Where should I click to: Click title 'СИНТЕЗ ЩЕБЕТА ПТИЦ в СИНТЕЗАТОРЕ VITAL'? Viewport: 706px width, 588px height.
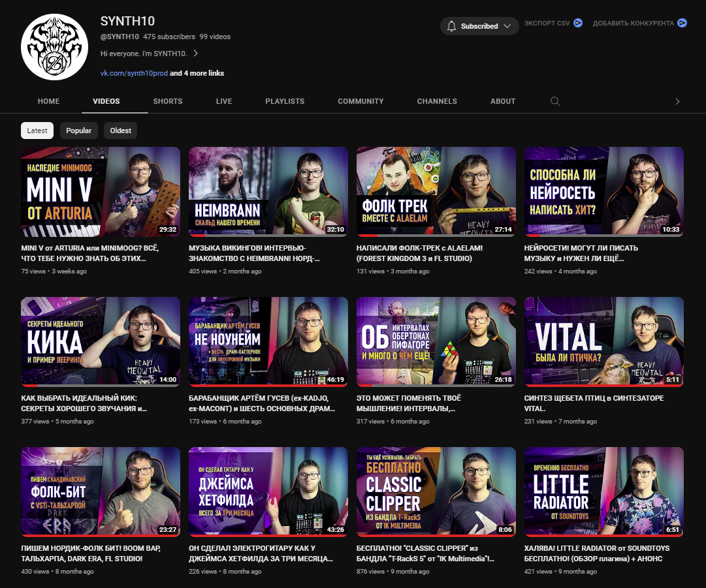594,403
